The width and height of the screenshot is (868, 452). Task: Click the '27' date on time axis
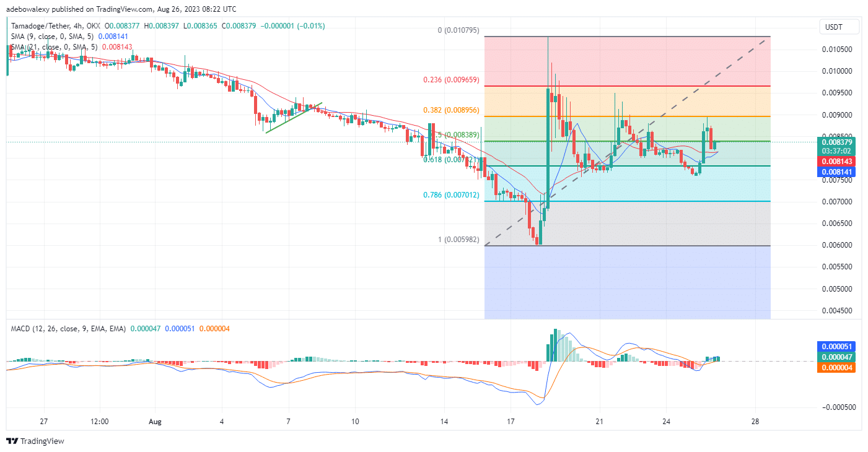[x=43, y=422]
